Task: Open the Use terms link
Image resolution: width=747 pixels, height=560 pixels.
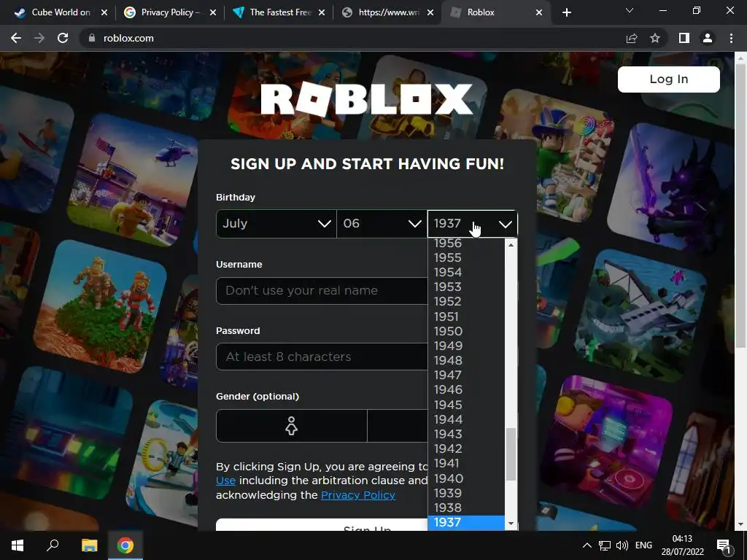Action: click(x=226, y=481)
